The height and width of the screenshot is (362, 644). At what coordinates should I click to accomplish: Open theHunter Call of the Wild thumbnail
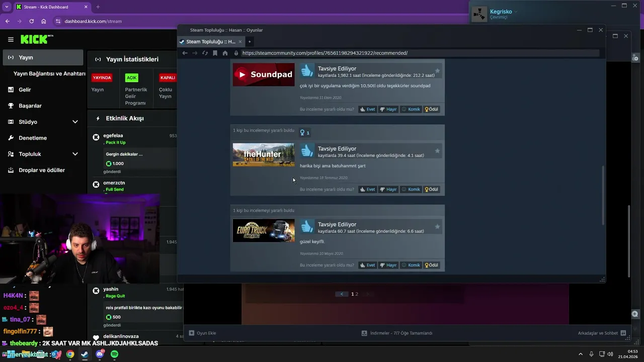(x=264, y=155)
